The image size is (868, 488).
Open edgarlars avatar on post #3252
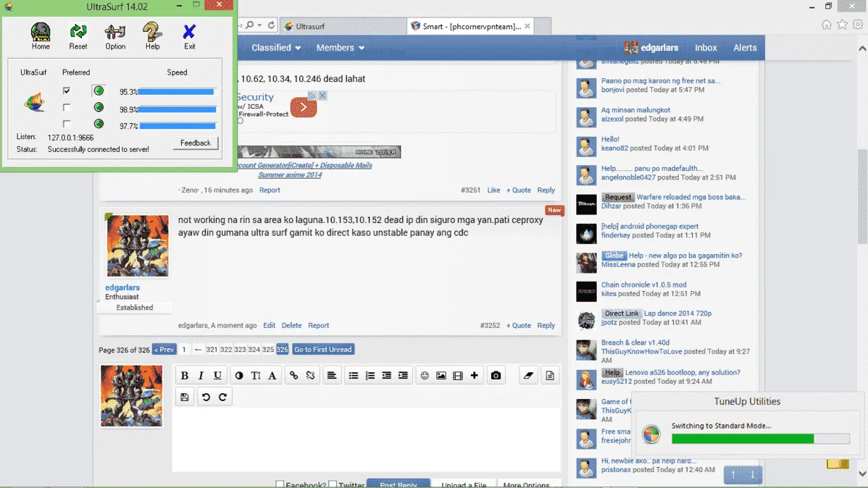coord(138,245)
